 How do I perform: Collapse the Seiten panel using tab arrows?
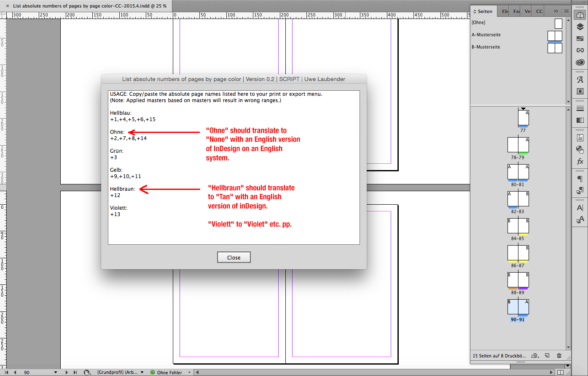coord(475,11)
